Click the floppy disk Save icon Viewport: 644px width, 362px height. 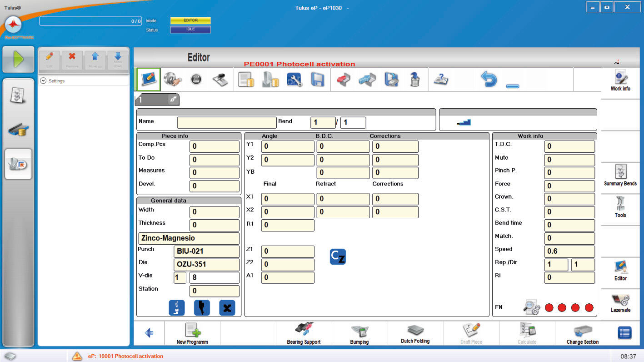point(317,80)
